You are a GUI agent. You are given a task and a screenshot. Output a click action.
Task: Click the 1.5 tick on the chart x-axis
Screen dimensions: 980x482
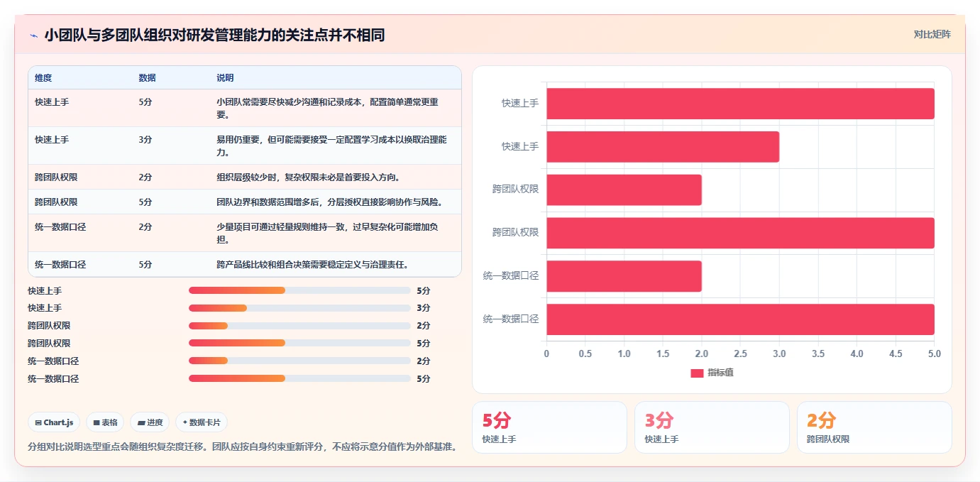point(663,354)
